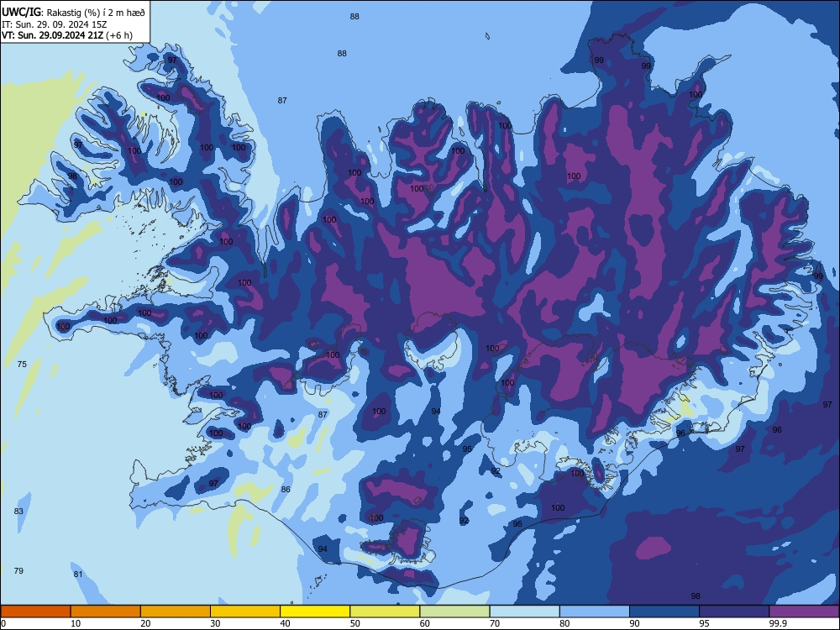The image size is (840, 630).
Task: Click the '99.9' legend tick label
Action: click(778, 623)
